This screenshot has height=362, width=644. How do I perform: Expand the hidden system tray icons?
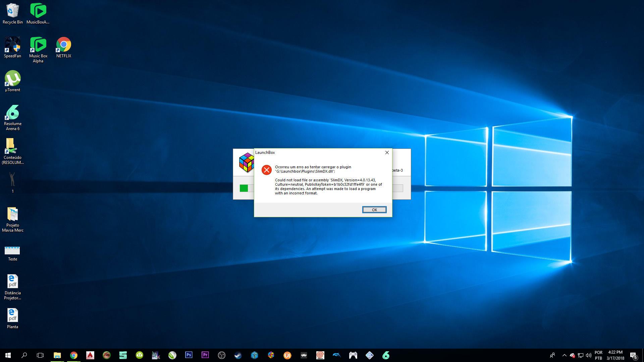coord(564,355)
